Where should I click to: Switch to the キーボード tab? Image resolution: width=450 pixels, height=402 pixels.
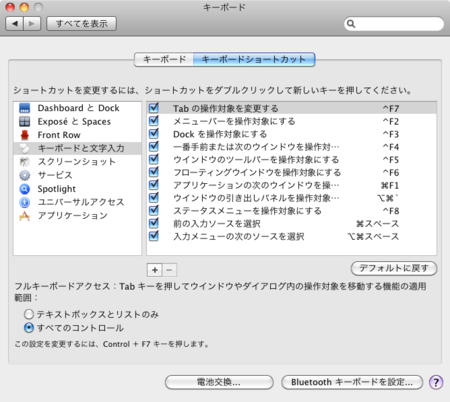(164, 60)
